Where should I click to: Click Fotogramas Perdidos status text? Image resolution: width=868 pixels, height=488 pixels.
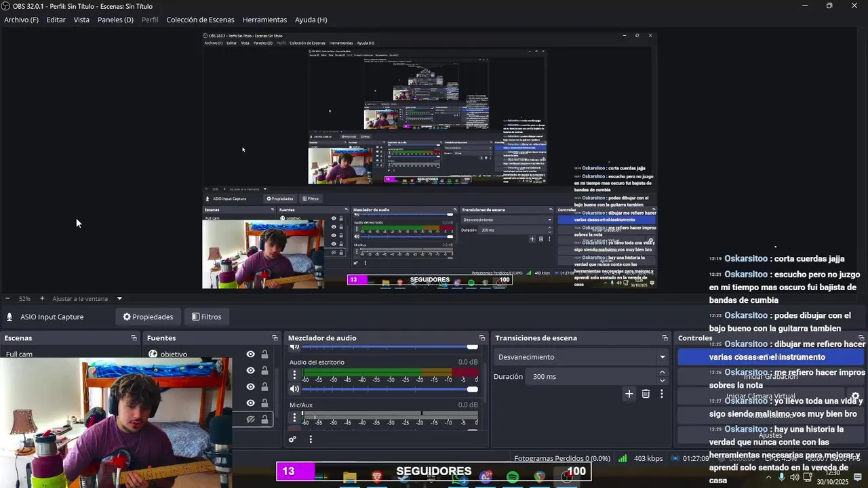pyautogui.click(x=562, y=458)
